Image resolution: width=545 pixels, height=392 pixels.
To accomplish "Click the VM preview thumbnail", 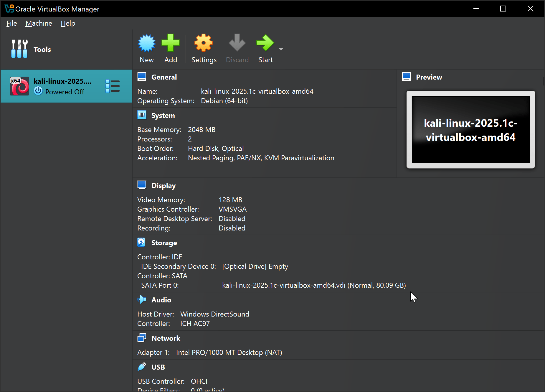I will tap(471, 129).
